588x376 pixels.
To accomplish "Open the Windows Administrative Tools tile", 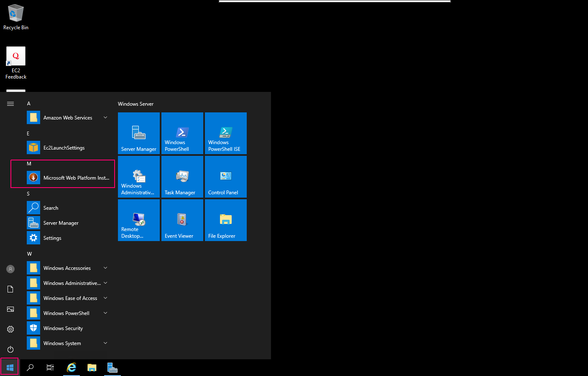I will point(139,177).
